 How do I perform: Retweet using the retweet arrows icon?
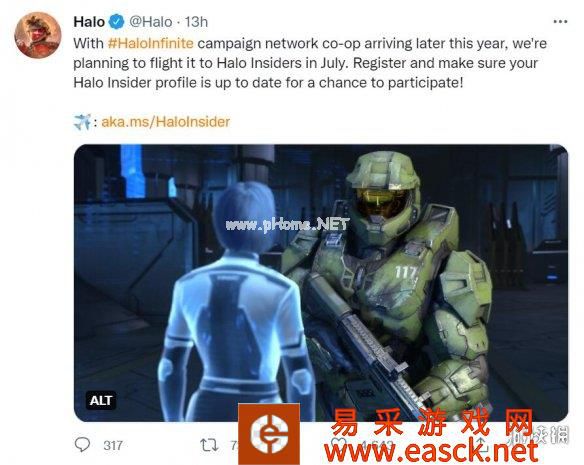click(x=209, y=445)
